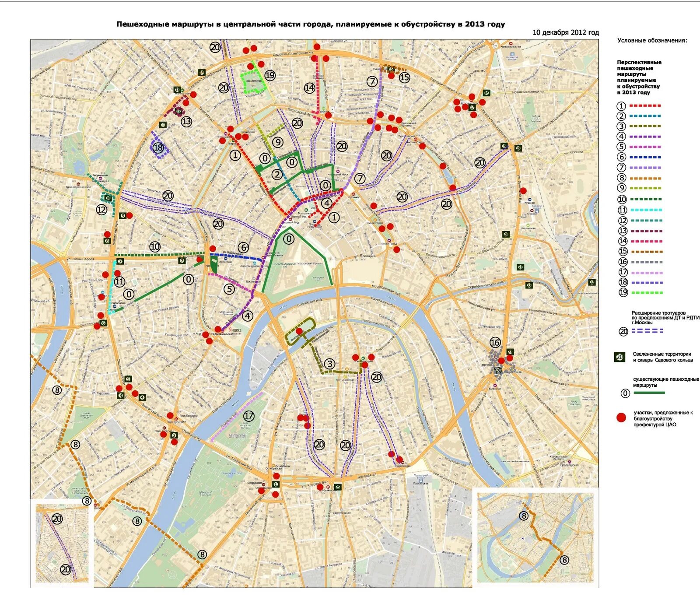
Task: Click the green square 20 legend icon
Action: (x=620, y=357)
